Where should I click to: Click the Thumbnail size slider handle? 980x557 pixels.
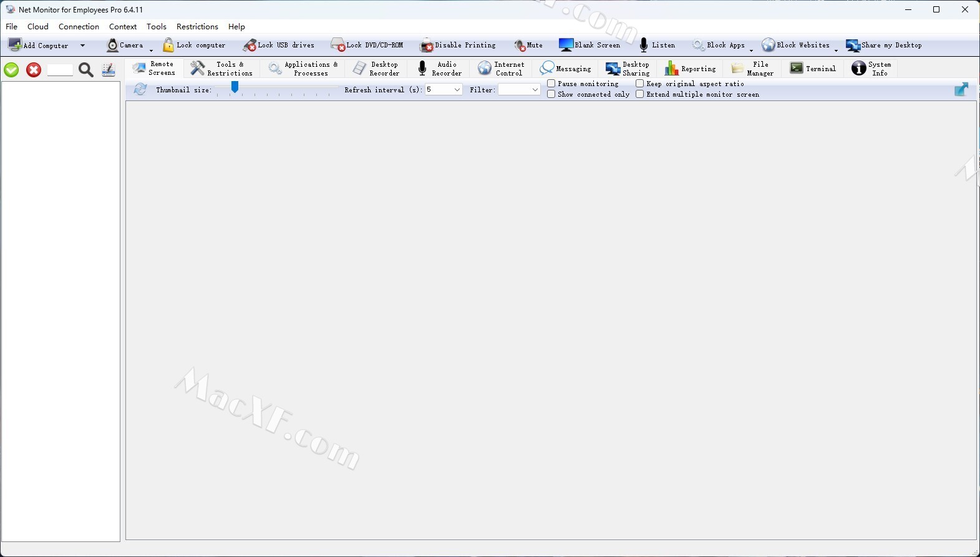[235, 88]
